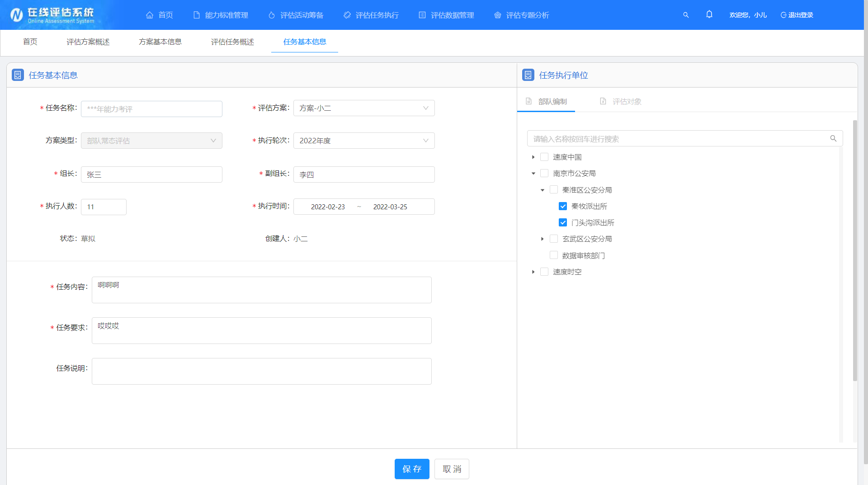
Task: Switch to the 评估方案概述 tab
Action: point(88,42)
